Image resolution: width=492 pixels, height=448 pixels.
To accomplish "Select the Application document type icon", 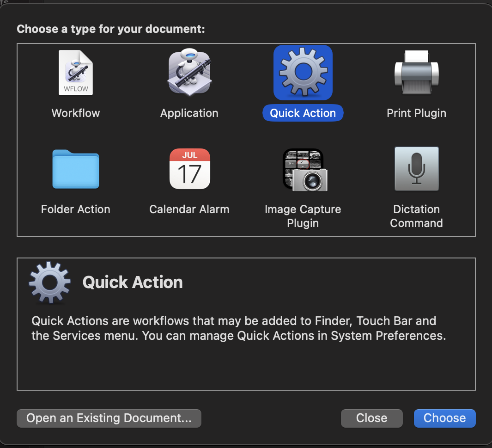I will [189, 73].
